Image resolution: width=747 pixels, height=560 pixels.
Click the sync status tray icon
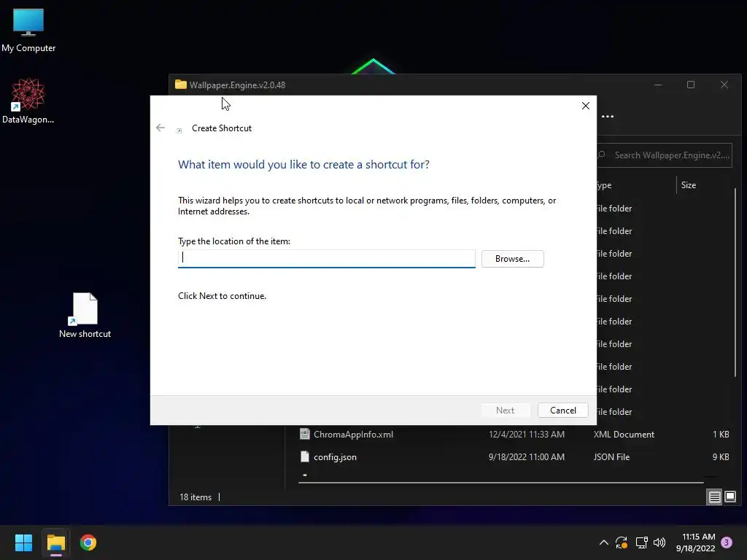pyautogui.click(x=622, y=542)
